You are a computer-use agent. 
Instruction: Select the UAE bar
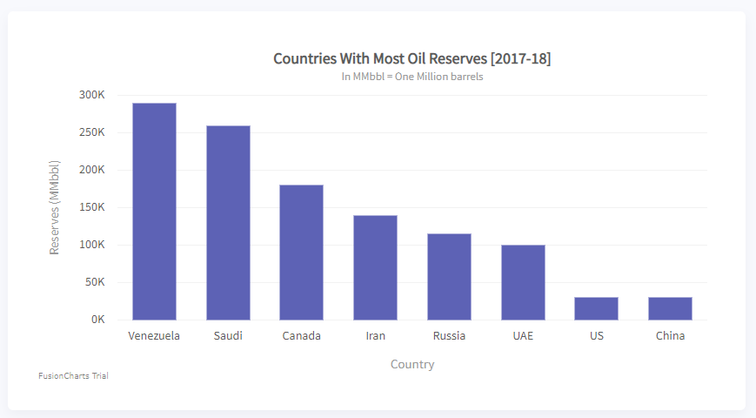point(523,282)
